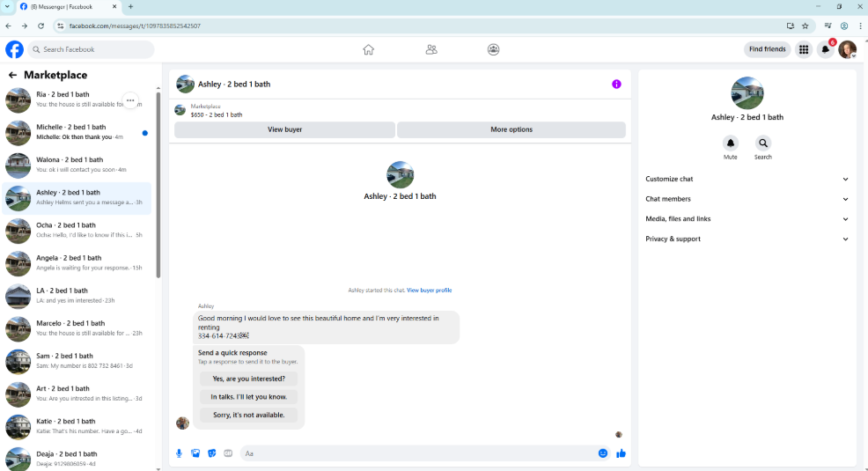Open the Ocha 2 bed 1 bath chat

click(x=77, y=231)
